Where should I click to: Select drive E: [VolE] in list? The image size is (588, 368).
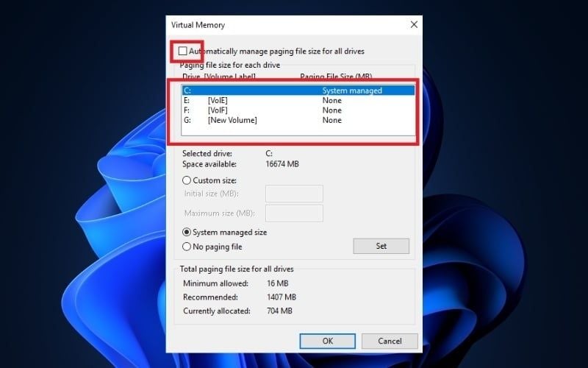pyautogui.click(x=298, y=100)
